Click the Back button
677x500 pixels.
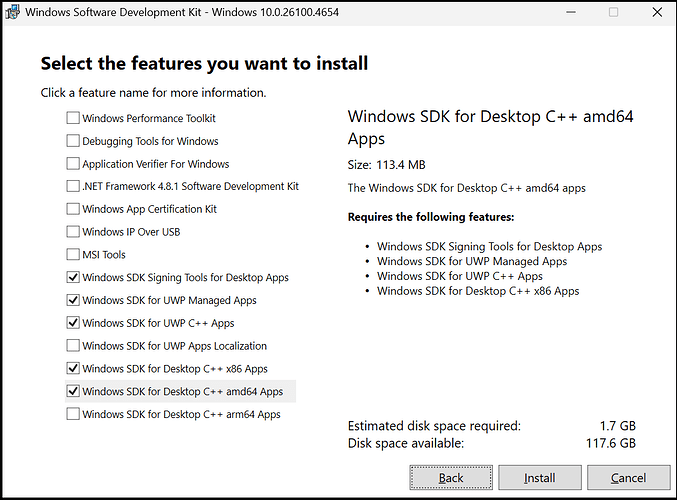(x=451, y=478)
